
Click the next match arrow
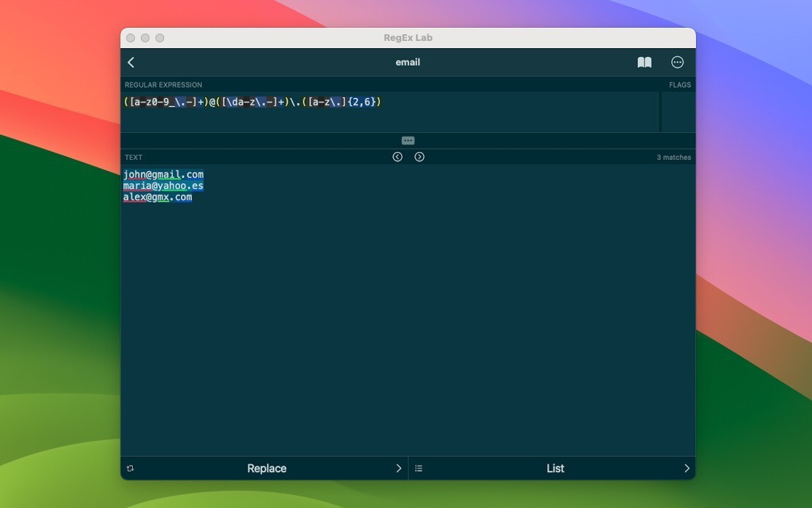point(419,156)
